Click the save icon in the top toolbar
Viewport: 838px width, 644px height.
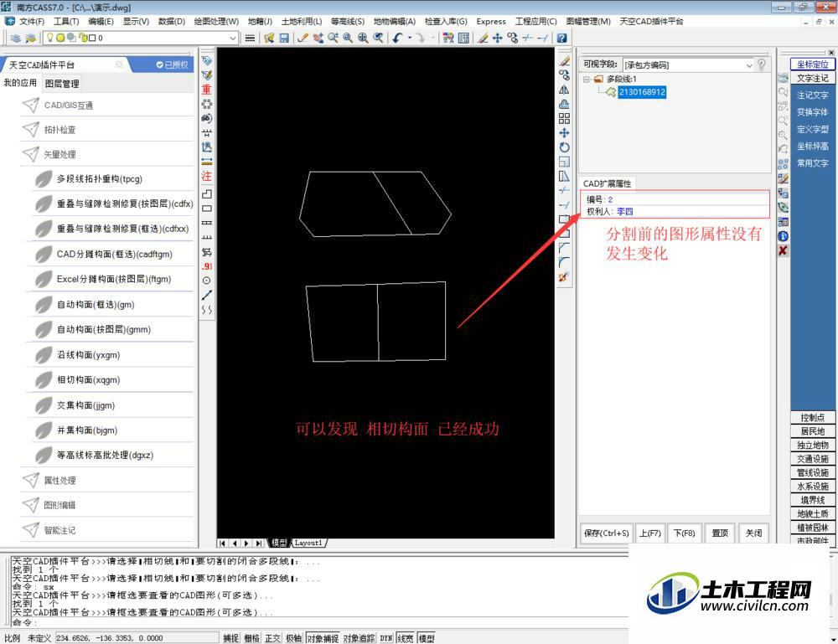click(284, 38)
